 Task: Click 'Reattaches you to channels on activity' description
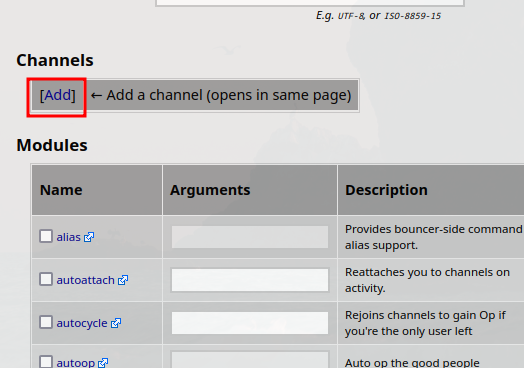pyautogui.click(x=427, y=280)
